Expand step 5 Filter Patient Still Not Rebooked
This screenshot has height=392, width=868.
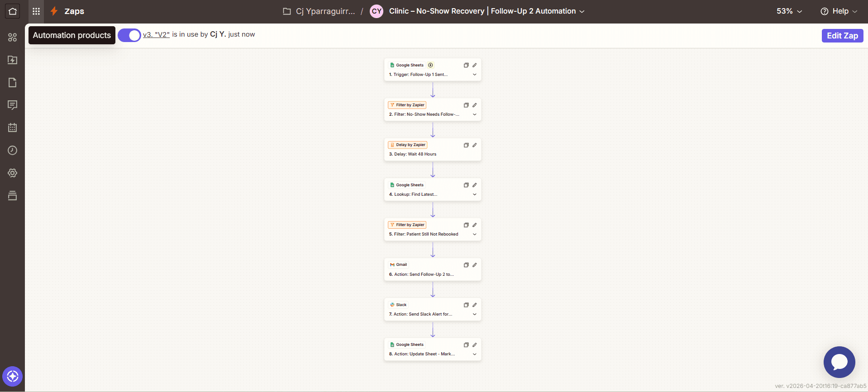click(475, 234)
